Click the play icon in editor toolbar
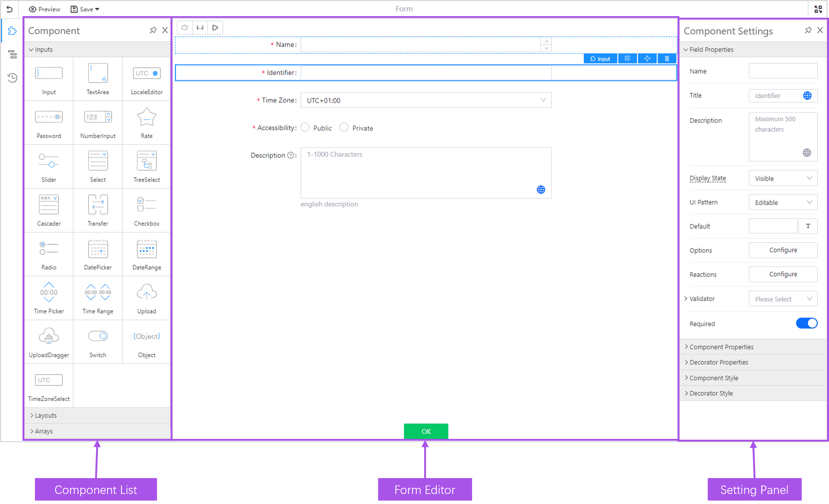829x504 pixels. (215, 28)
